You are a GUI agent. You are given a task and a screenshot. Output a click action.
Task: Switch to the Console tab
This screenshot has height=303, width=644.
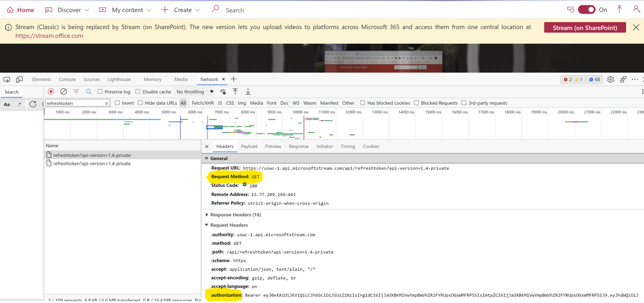[x=67, y=79]
